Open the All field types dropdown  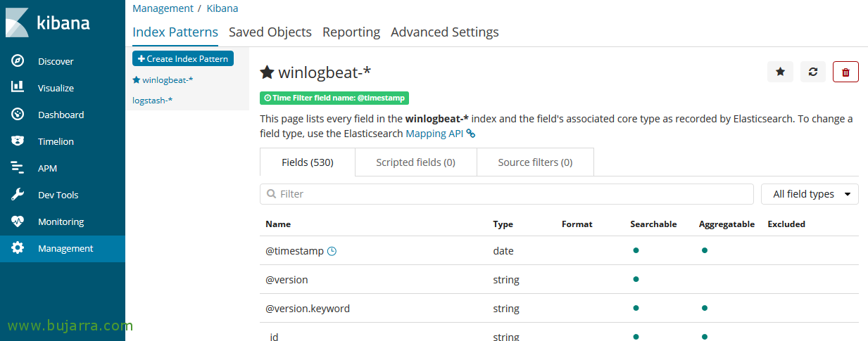[810, 194]
